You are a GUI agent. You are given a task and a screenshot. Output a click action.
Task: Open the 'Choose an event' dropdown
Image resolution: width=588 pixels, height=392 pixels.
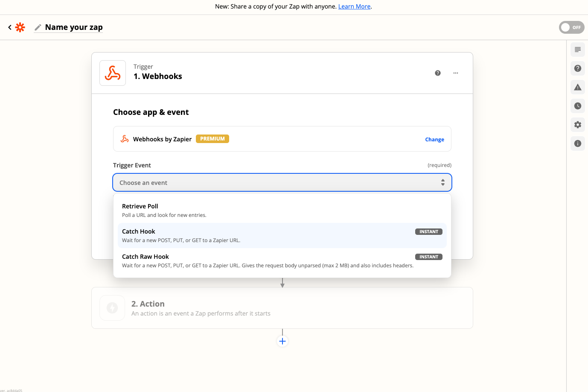tap(282, 182)
